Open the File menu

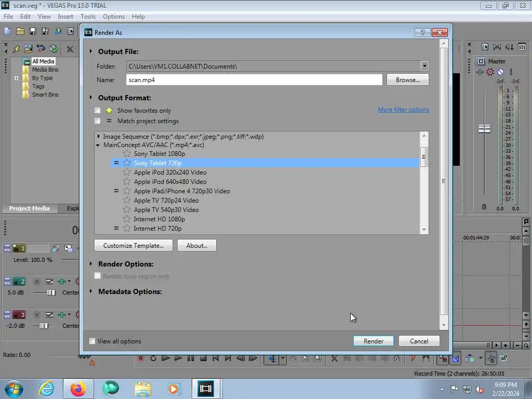[x=8, y=16]
